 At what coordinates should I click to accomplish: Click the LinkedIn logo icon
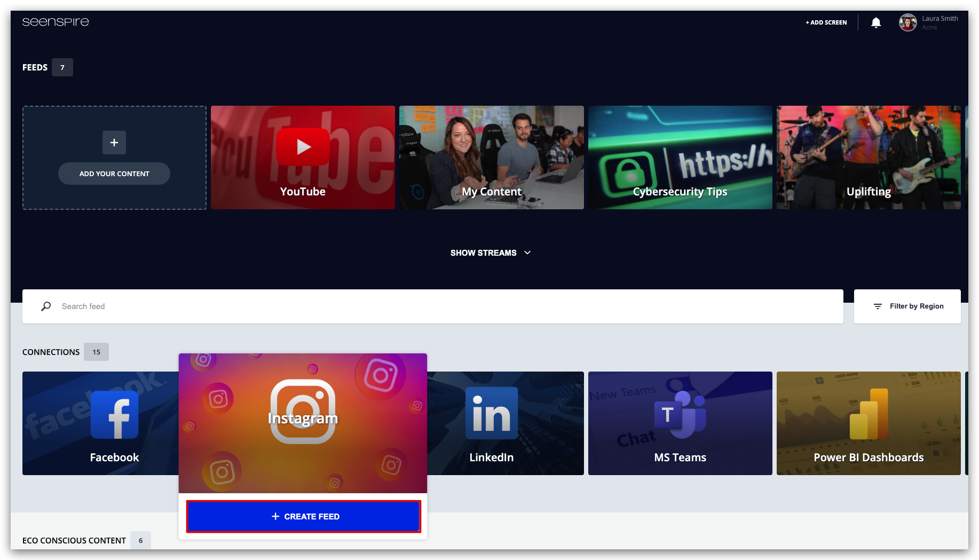pyautogui.click(x=492, y=413)
